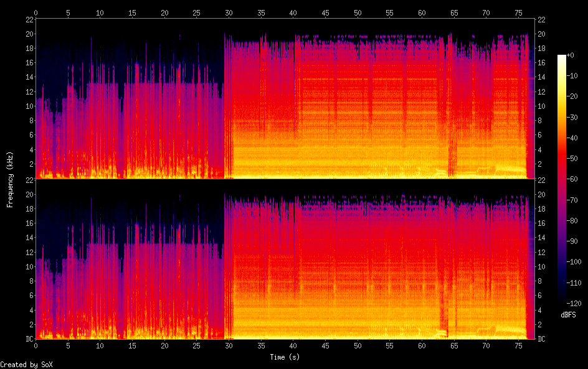Click the "25" tick on the top time axis

coord(196,12)
